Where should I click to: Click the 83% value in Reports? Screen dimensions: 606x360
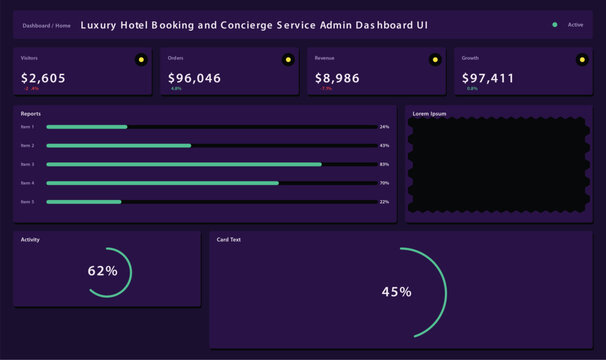pos(384,164)
